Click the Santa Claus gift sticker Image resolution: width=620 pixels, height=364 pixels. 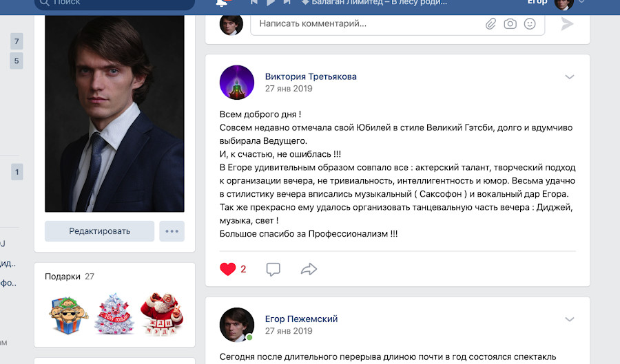[x=161, y=313]
